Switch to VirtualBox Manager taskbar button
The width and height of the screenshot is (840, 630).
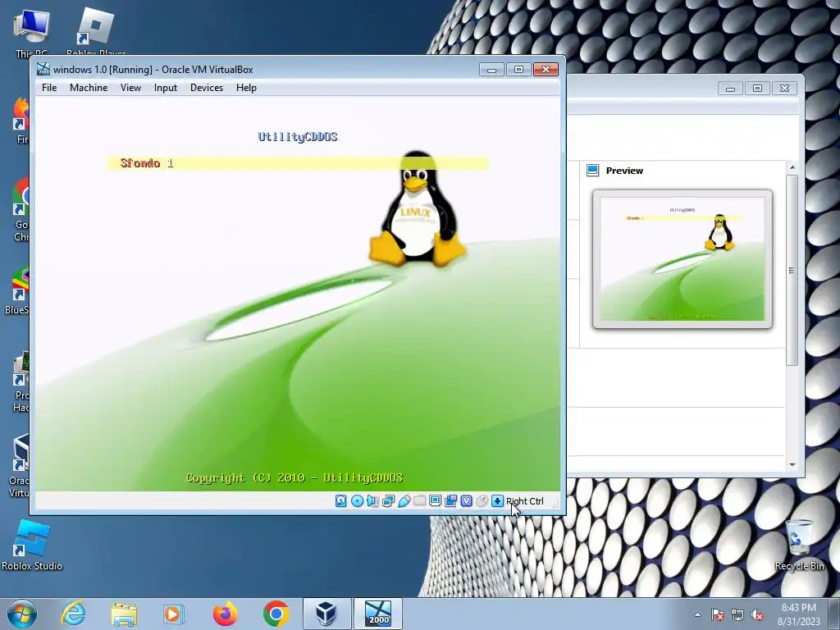point(326,614)
